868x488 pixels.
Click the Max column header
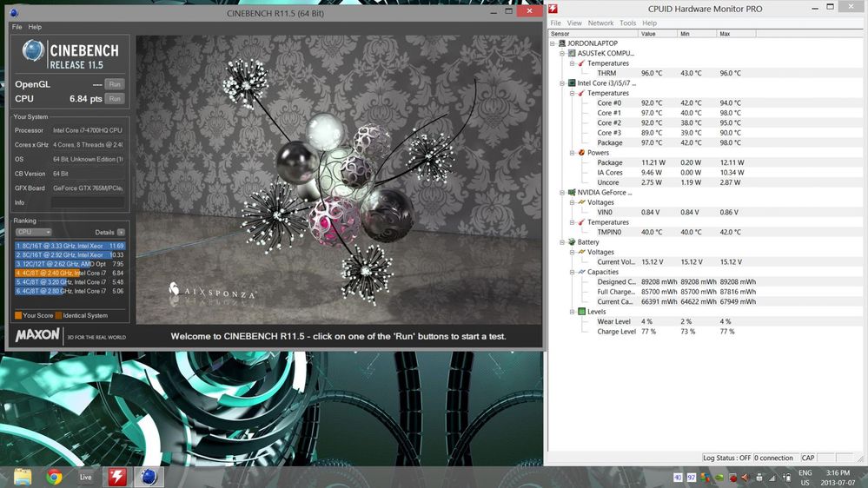coord(736,34)
